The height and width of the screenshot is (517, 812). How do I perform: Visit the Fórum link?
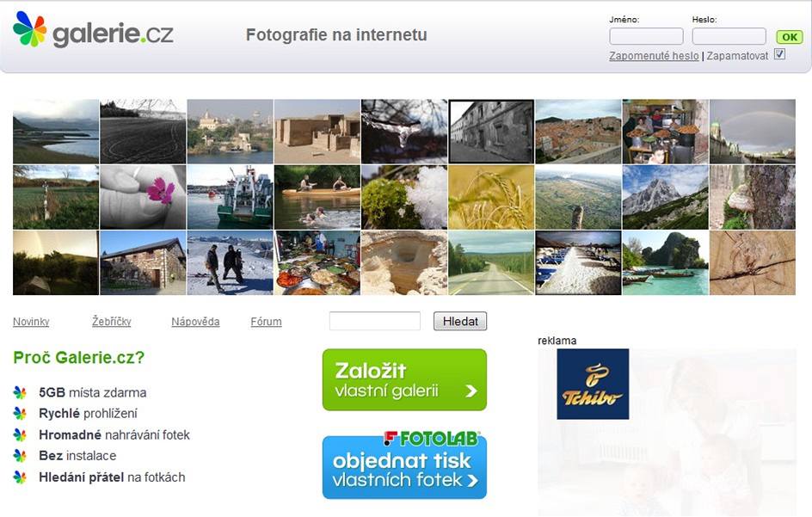tap(266, 322)
